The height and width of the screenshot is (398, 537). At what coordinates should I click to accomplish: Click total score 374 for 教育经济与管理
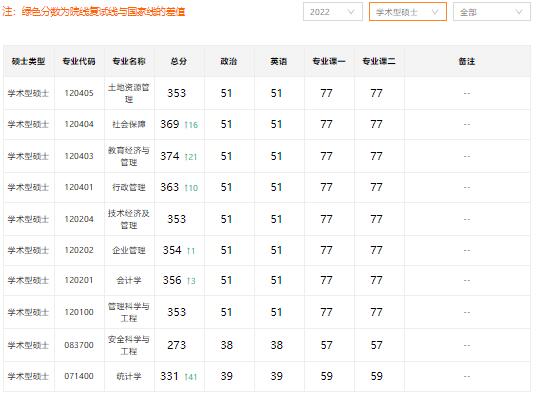tap(170, 156)
